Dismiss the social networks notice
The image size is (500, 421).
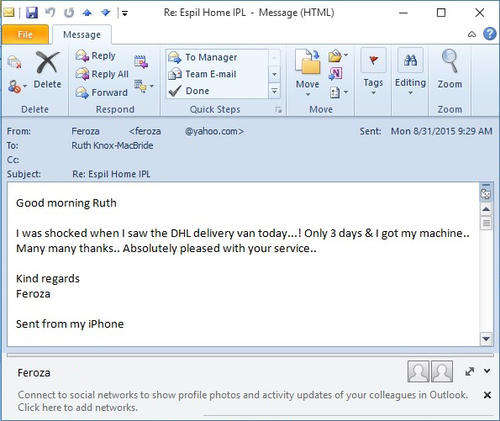tap(487, 395)
